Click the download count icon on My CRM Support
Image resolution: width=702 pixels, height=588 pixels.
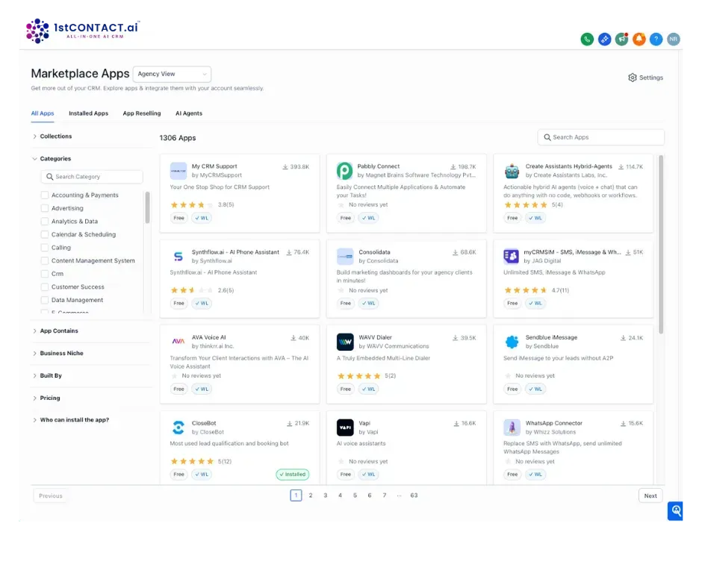click(285, 167)
